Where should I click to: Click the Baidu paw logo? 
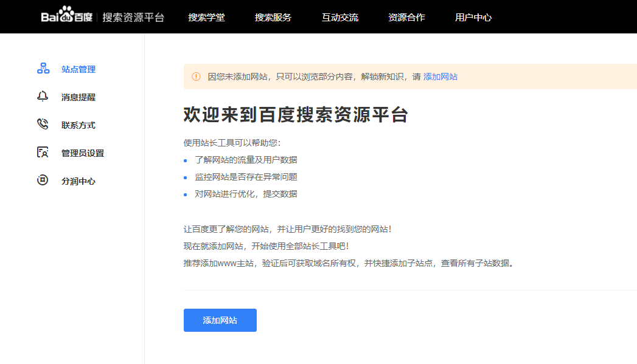[67, 15]
